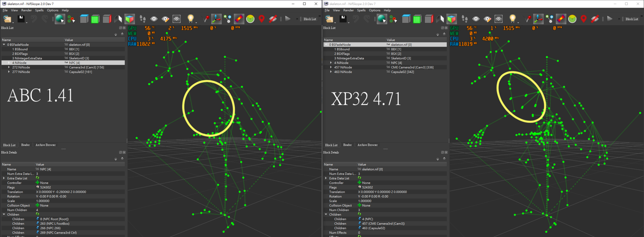
Task: Choose Select Object tool in right window toolbar
Action: tap(382, 19)
